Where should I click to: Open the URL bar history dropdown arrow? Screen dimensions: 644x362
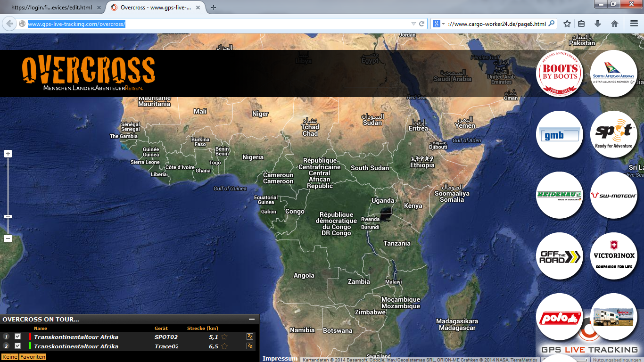click(413, 24)
